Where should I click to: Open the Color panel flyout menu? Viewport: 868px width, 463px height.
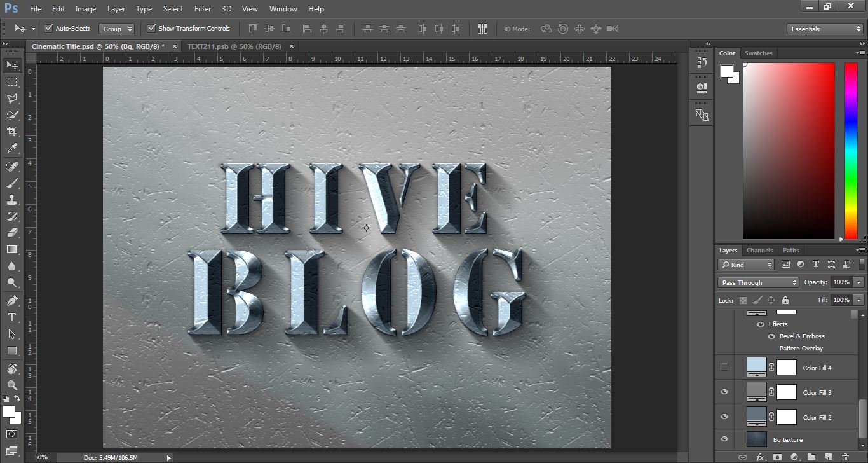pos(860,53)
